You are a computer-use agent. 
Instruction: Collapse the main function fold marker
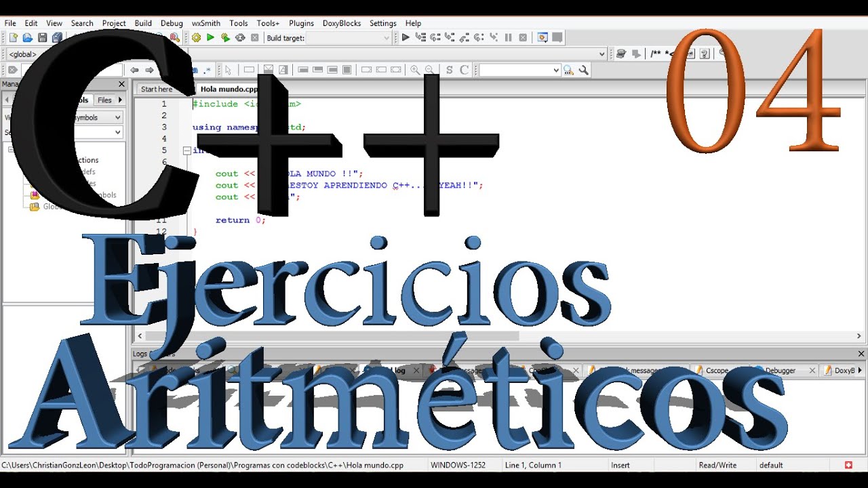click(187, 150)
